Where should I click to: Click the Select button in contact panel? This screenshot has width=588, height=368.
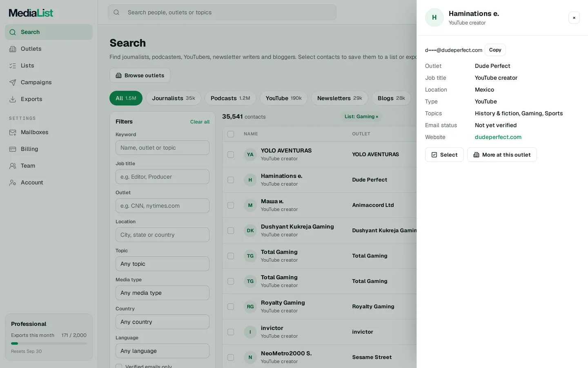[444, 155]
